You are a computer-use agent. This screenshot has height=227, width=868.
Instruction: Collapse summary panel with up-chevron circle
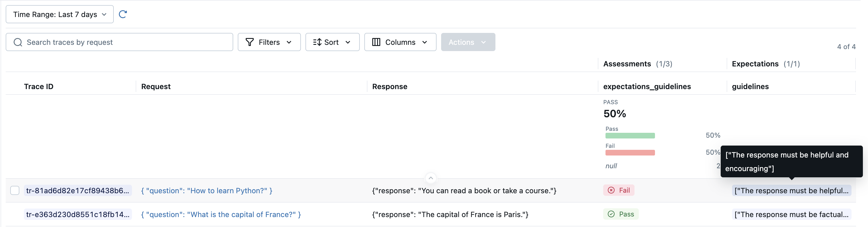coord(431,178)
